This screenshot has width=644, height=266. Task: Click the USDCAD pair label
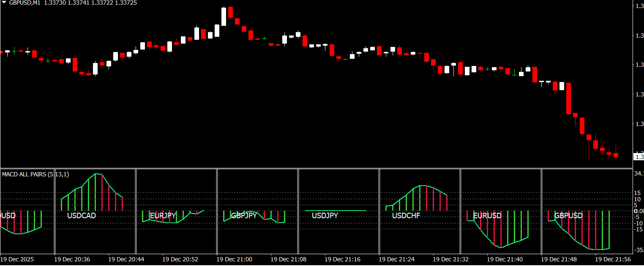point(82,216)
